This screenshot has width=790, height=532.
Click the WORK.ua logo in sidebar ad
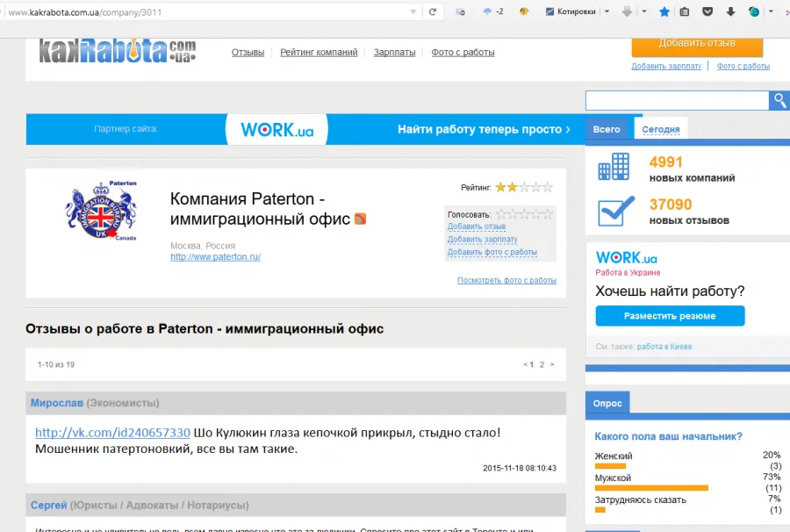coord(627,258)
